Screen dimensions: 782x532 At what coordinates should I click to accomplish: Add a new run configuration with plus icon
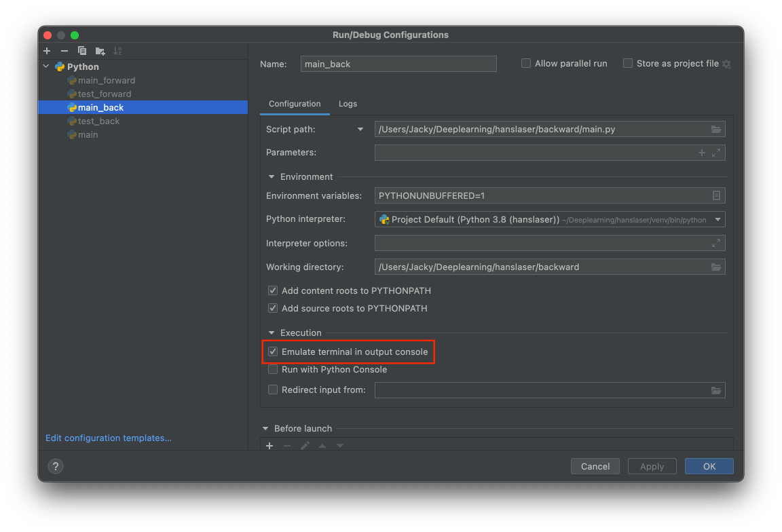46,51
